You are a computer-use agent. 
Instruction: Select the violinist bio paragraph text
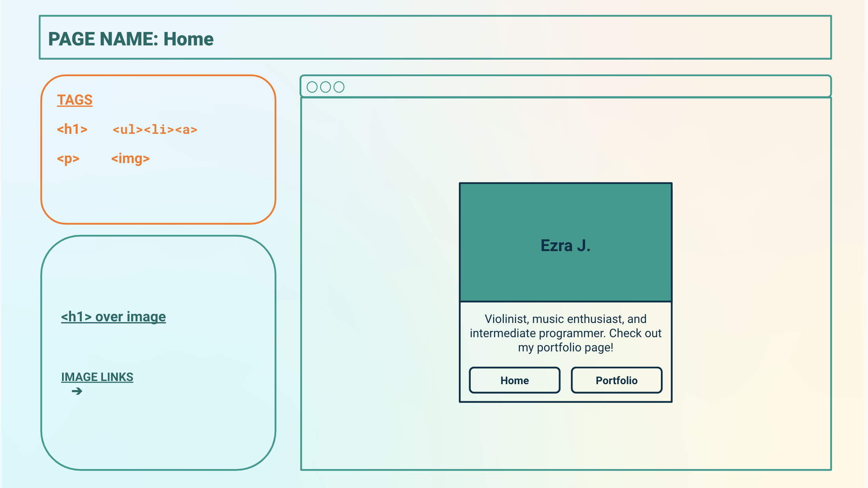coord(566,333)
